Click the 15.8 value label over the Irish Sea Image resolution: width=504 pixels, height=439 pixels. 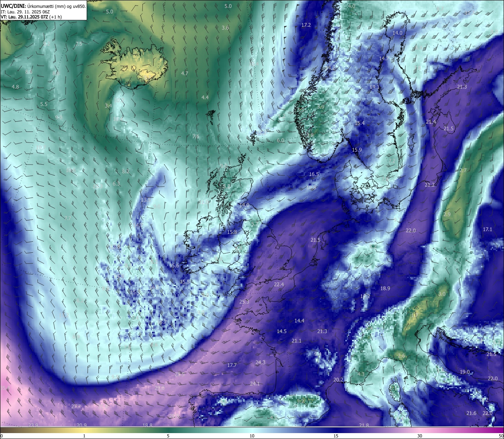[232, 232]
